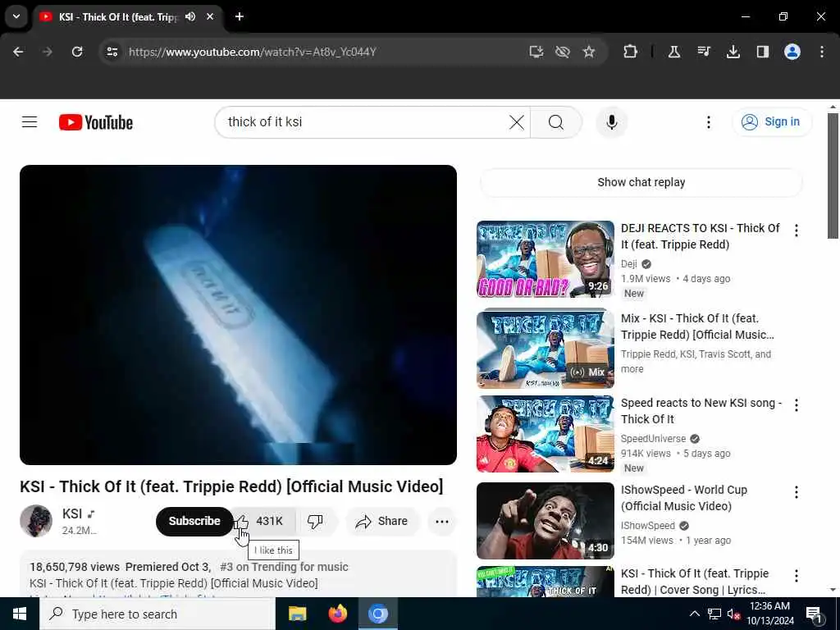Mute the tab's audio speaker icon
This screenshot has width=840, height=630.
tap(190, 16)
